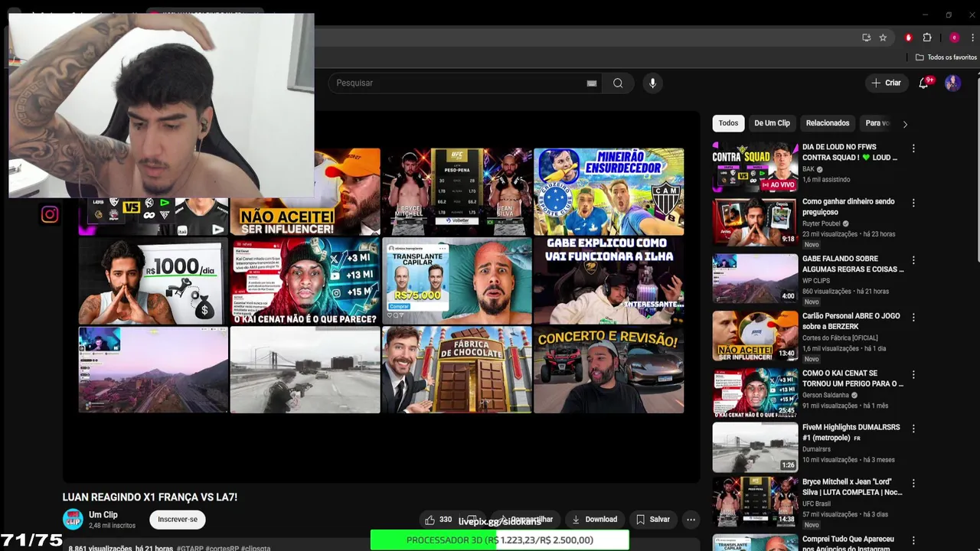Open GTA bridge shooting endscreen thumbnail

[305, 370]
